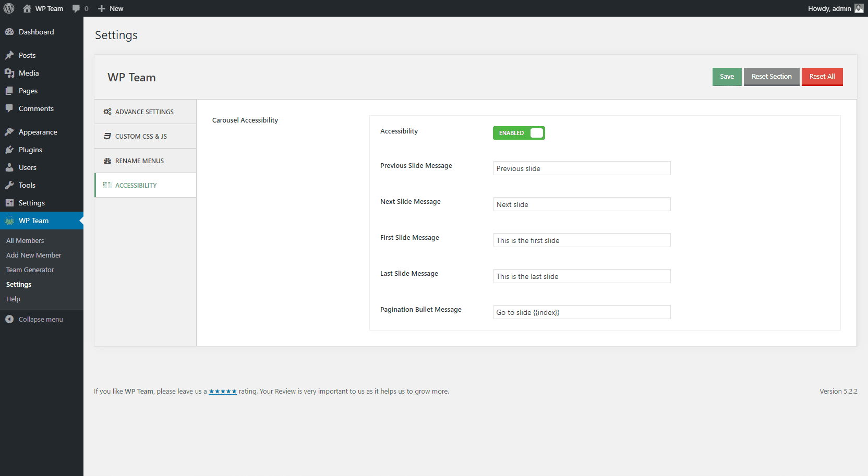
Task: Click the Appearance paintbrush icon
Action: tap(9, 132)
